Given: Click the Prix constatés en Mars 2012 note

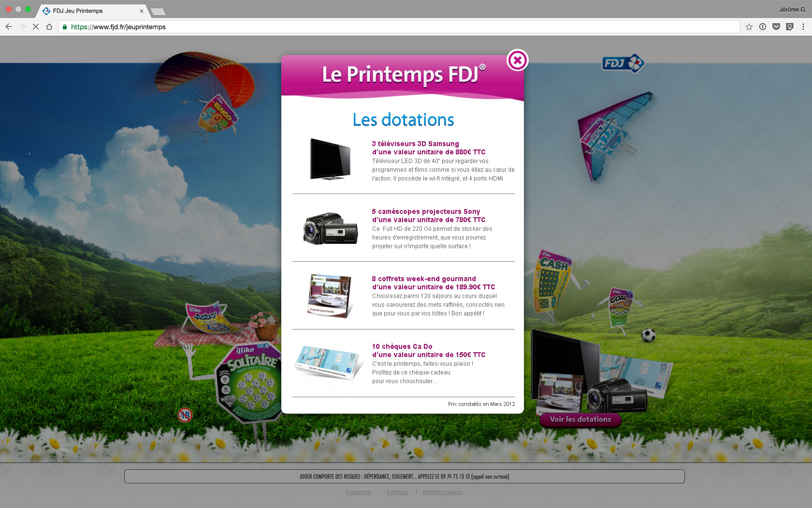Looking at the screenshot, I should click(481, 404).
